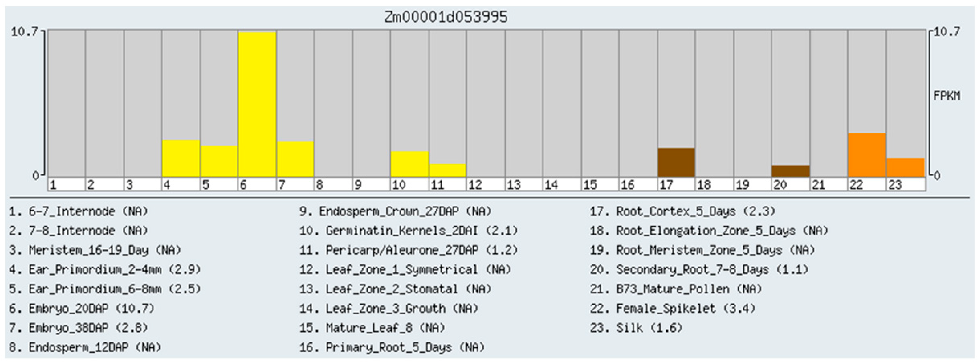The height and width of the screenshot is (364, 980).
Task: Click legend entry Germinatin_Kernels_2DAI (2.1)
Action: pyautogui.click(x=409, y=231)
